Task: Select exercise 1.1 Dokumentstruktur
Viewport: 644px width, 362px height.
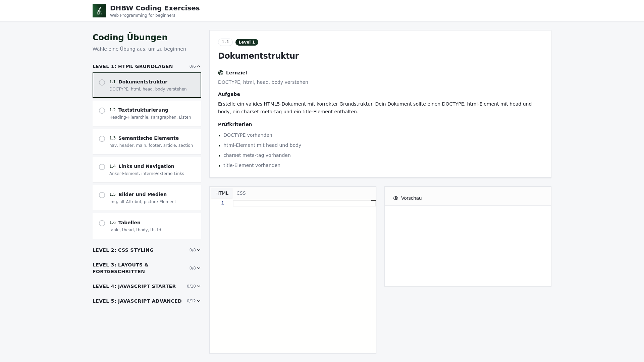Action: click(x=147, y=85)
